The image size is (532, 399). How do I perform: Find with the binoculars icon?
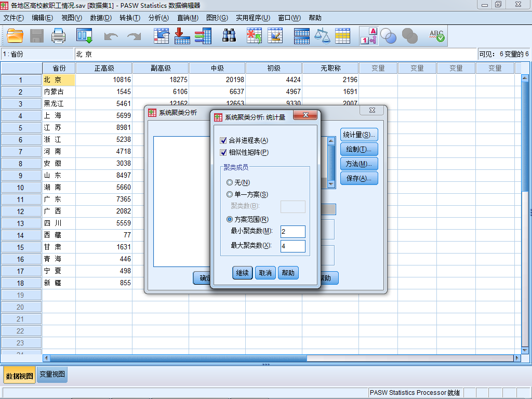[x=229, y=36]
